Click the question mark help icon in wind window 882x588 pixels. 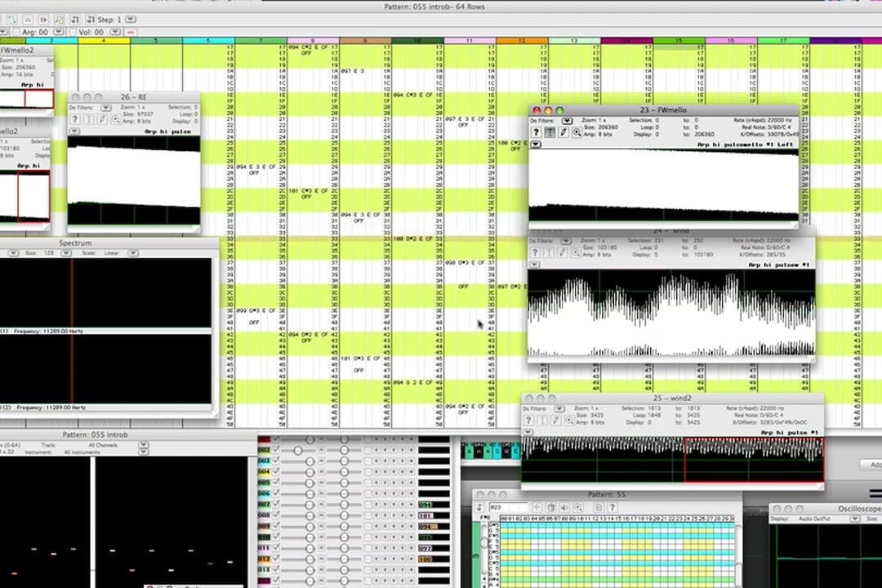[535, 253]
